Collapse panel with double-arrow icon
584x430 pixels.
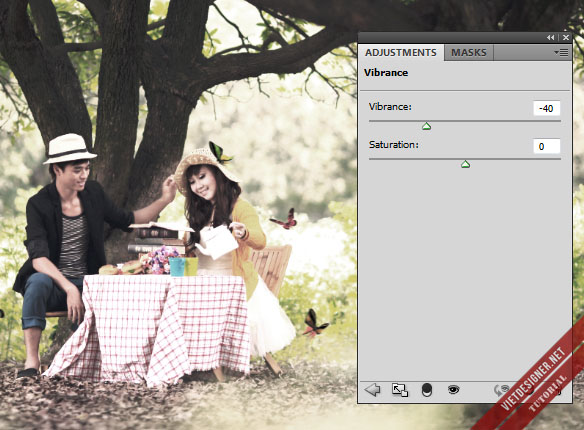[550, 37]
